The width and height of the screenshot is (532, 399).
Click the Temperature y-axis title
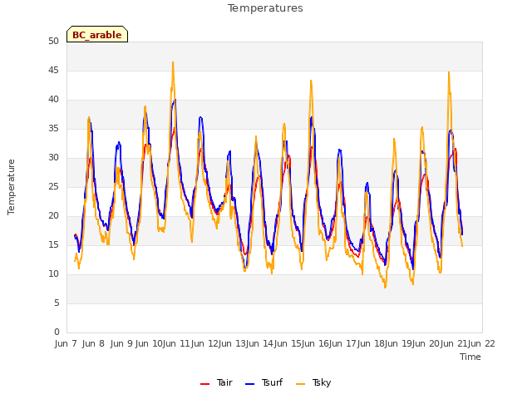click(x=11, y=187)
